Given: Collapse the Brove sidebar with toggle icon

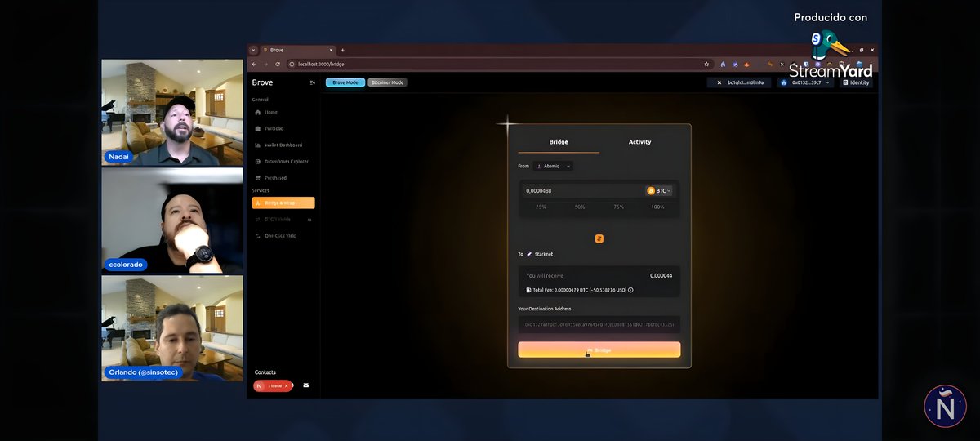Looking at the screenshot, I should pos(312,82).
